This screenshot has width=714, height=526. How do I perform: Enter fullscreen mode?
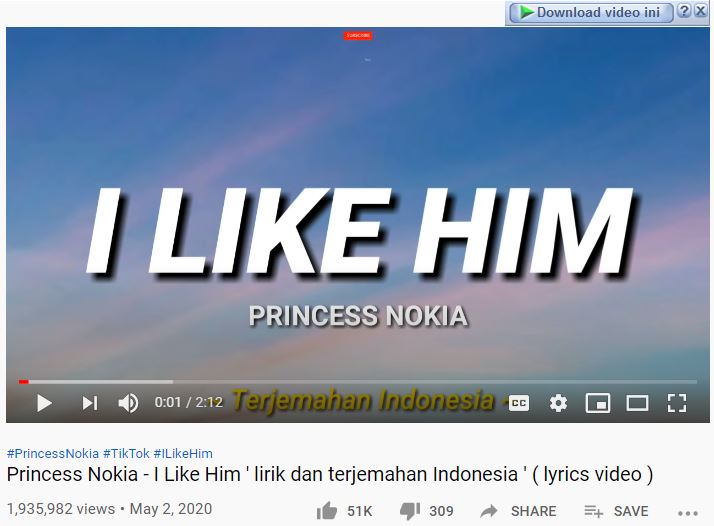tap(677, 403)
